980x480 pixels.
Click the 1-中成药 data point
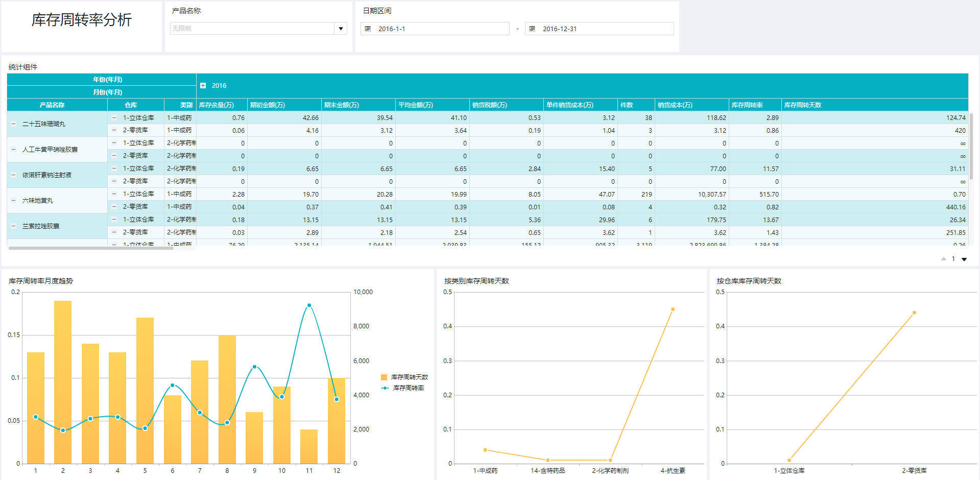coord(485,450)
